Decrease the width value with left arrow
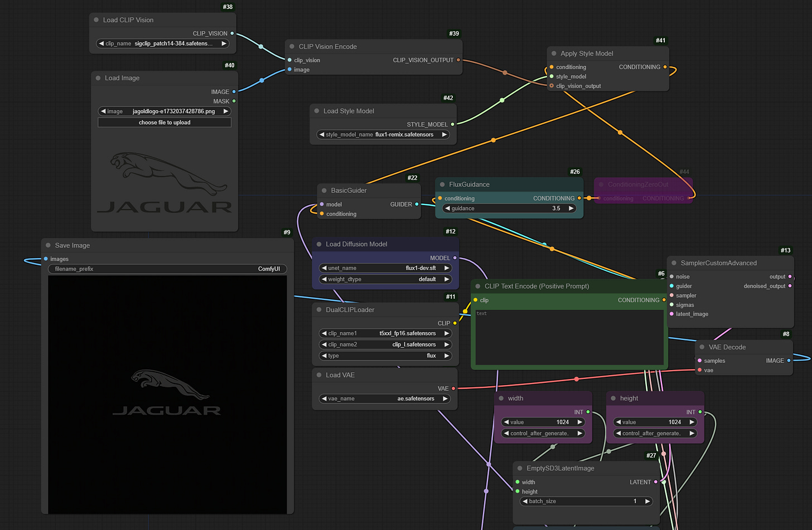The width and height of the screenshot is (812, 530). coord(506,422)
